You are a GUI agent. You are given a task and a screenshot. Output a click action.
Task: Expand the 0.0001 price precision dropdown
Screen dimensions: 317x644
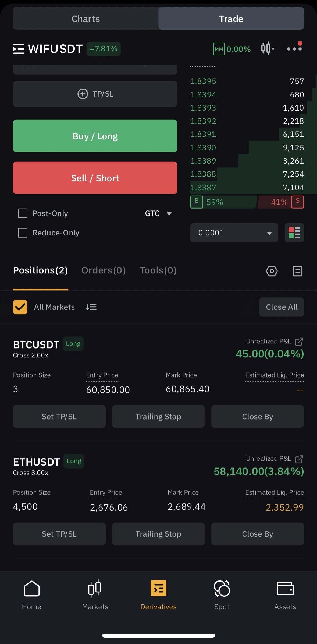point(234,233)
